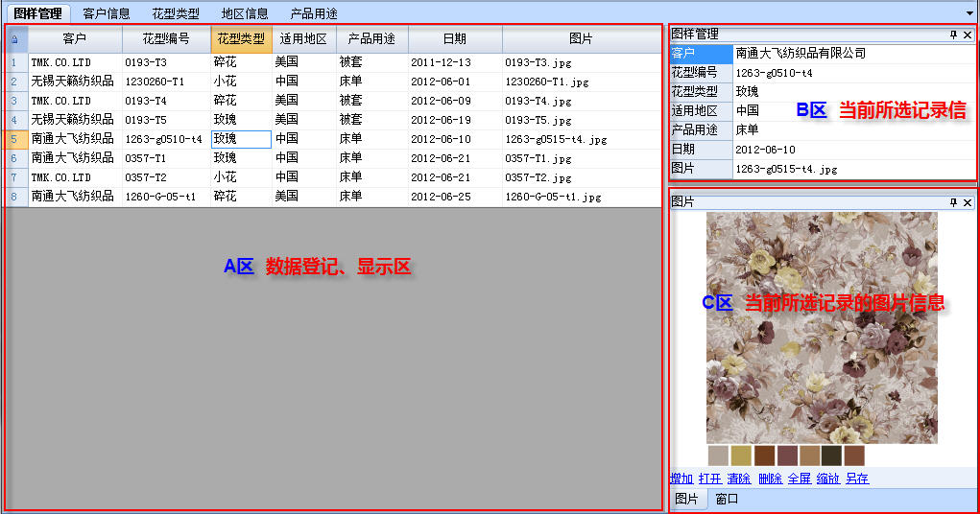Click date cell 2012-06-19
The height and width of the screenshot is (514, 980).
455,120
